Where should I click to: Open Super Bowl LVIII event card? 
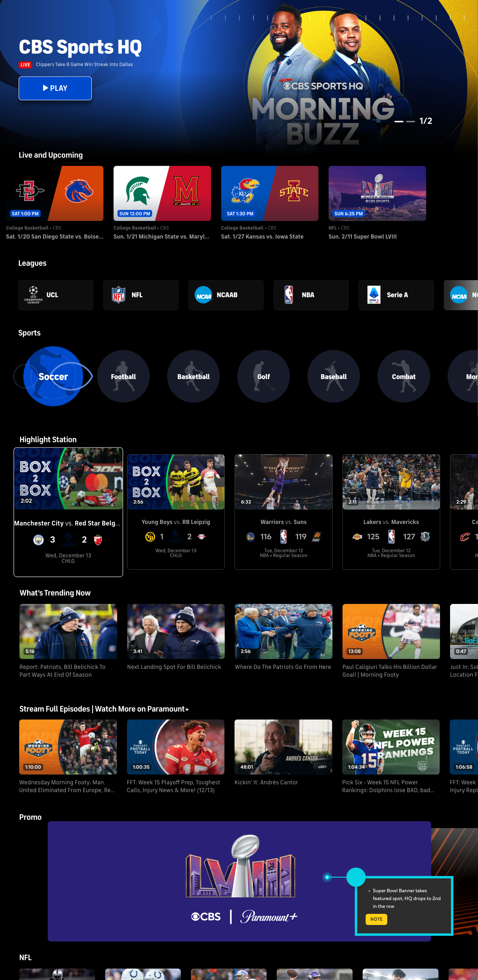click(x=377, y=193)
